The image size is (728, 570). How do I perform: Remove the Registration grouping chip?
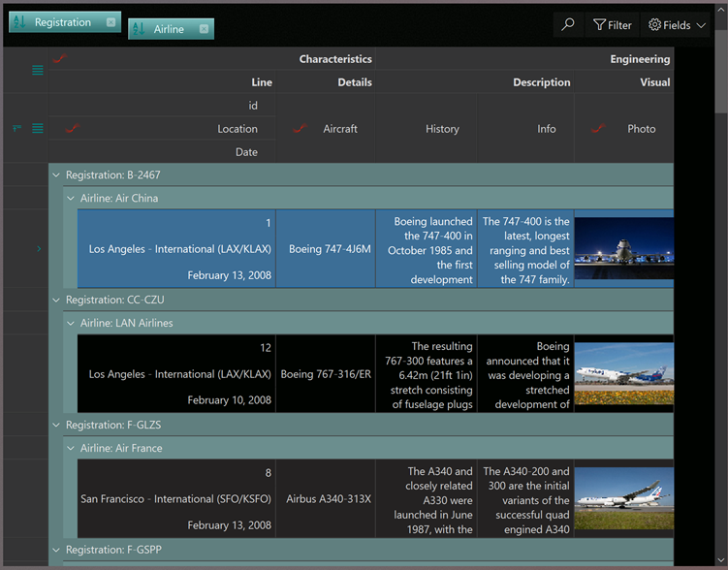click(111, 22)
